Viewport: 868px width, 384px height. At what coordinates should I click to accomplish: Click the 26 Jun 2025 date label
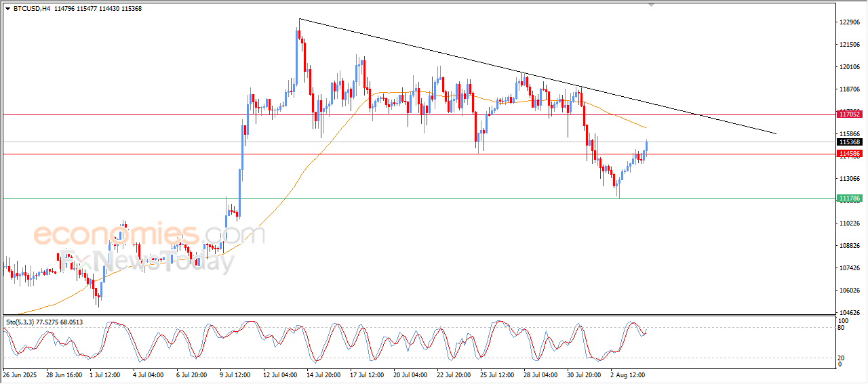(x=19, y=375)
